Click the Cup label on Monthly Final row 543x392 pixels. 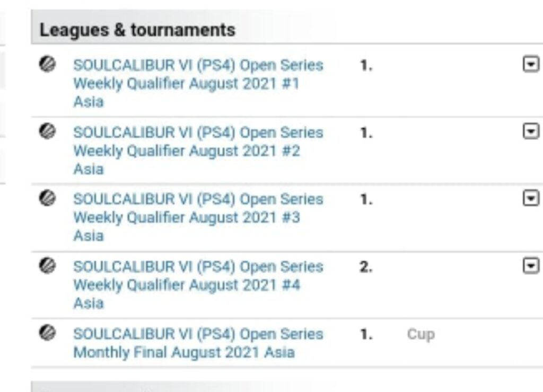tap(421, 335)
